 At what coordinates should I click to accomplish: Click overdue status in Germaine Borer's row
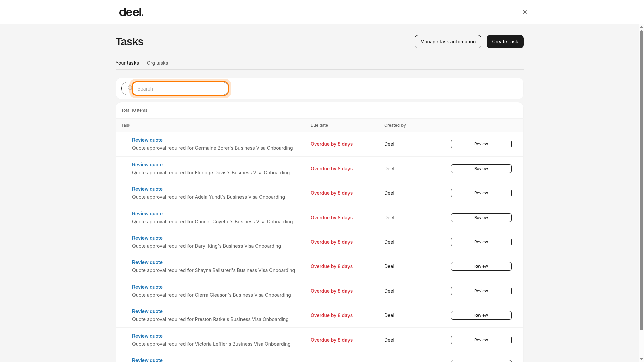(331, 144)
